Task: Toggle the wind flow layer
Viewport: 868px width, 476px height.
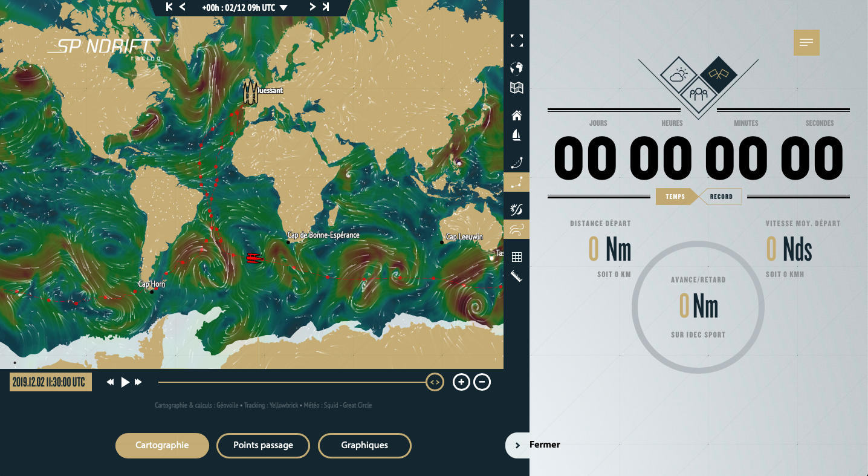Action: click(x=516, y=229)
